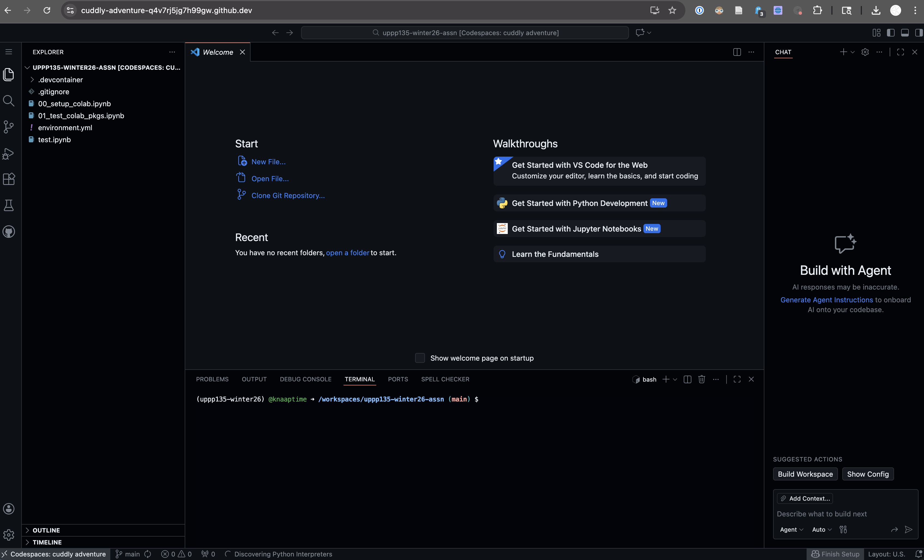
Task: Create a new terminal with plus
Action: tap(666, 379)
